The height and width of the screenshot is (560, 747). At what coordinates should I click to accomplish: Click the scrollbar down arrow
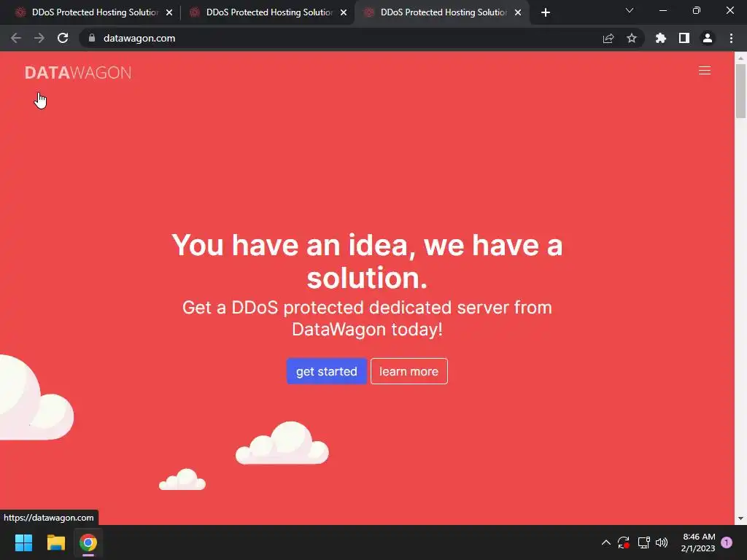tap(740, 518)
